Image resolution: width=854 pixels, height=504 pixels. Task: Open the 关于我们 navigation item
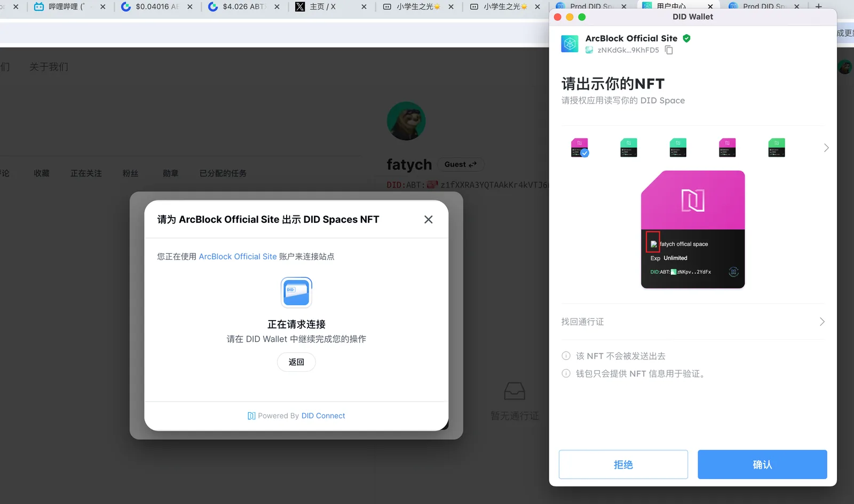[49, 67]
